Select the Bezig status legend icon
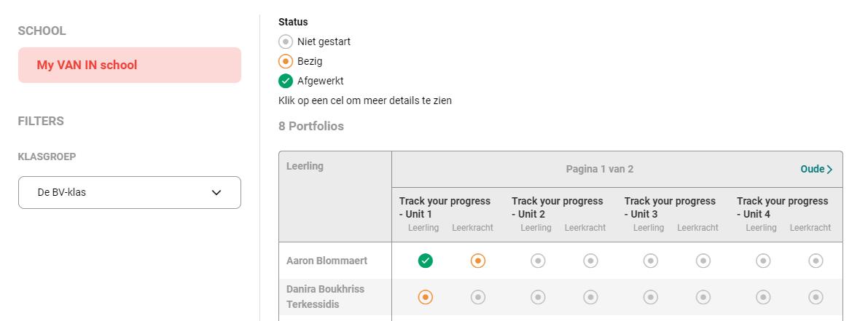This screenshot has width=868, height=321. [286, 61]
